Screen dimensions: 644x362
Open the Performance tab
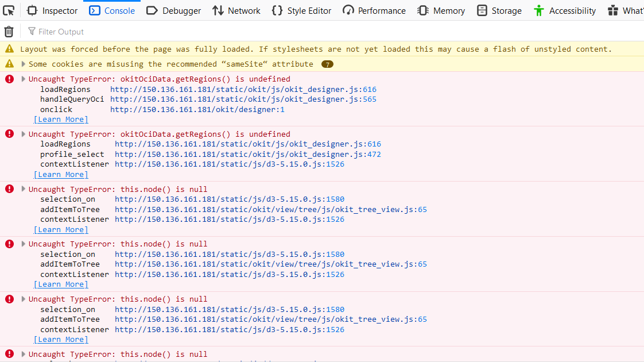374,11
